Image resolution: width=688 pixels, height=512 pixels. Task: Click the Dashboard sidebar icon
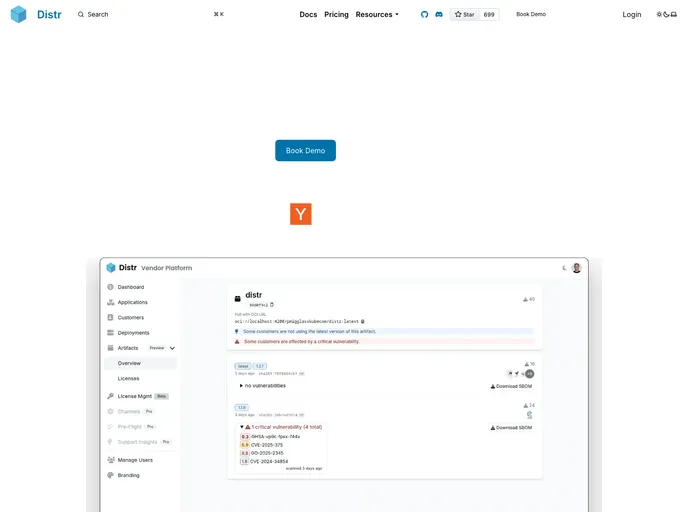pos(110,287)
